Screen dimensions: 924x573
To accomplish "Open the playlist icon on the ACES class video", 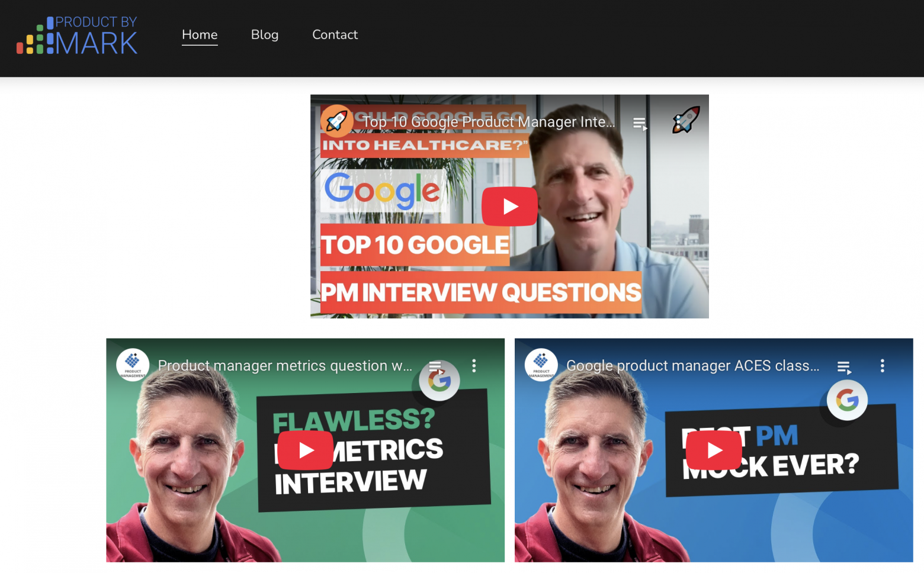I will click(844, 368).
